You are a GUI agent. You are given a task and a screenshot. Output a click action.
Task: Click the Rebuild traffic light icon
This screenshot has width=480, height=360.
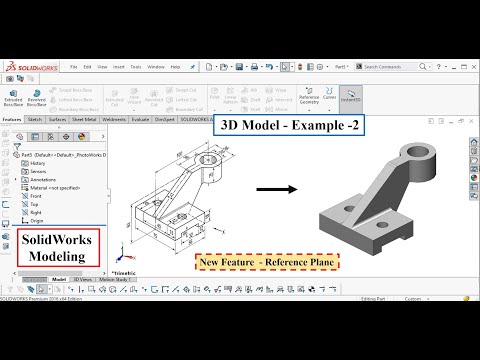(x=300, y=67)
